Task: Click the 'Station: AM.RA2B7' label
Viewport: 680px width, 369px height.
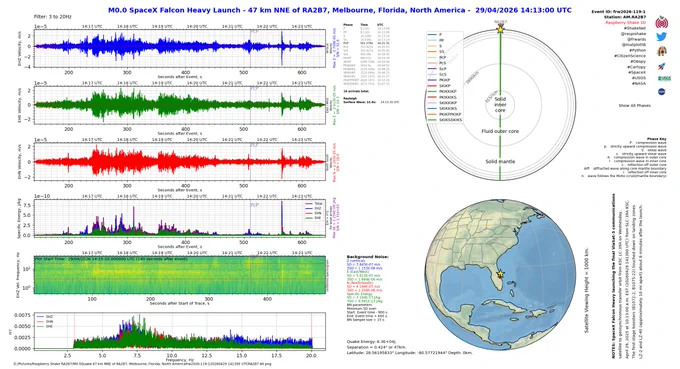Action: (624, 17)
